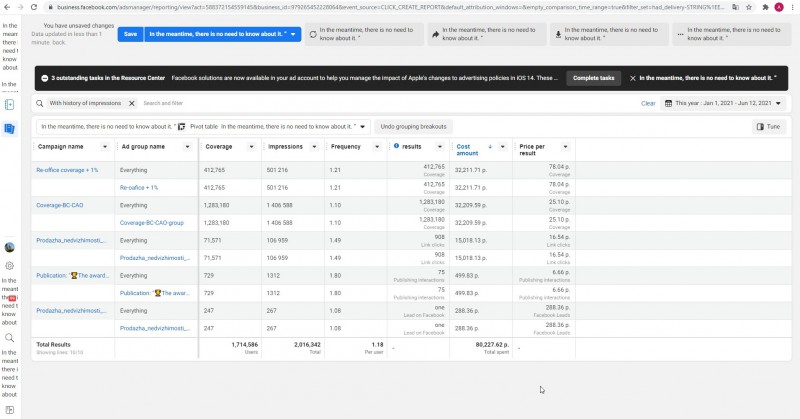This screenshot has width=800, height=419.
Task: Click the browser forward arrow
Action: point(20,7)
